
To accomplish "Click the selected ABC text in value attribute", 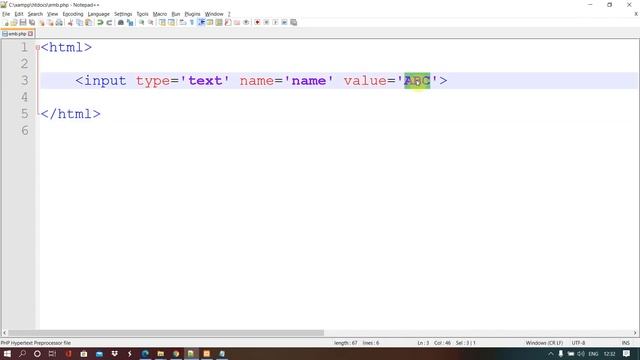I will tap(417, 80).
